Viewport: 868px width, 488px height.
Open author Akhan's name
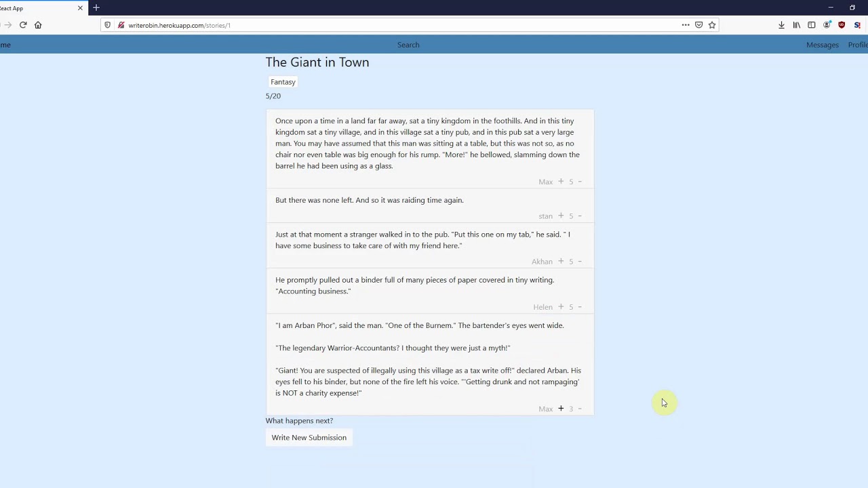click(x=542, y=262)
